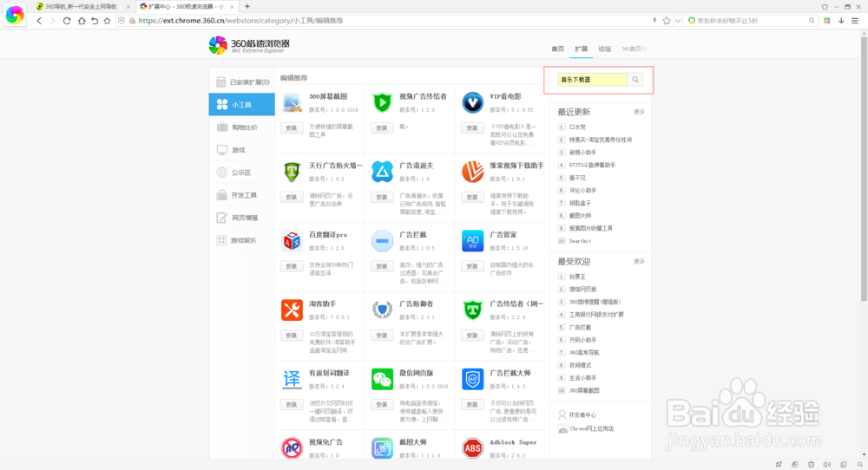This screenshot has width=868, height=470.
Task: Install the 360屏幕截图 extension
Action: coord(291,127)
